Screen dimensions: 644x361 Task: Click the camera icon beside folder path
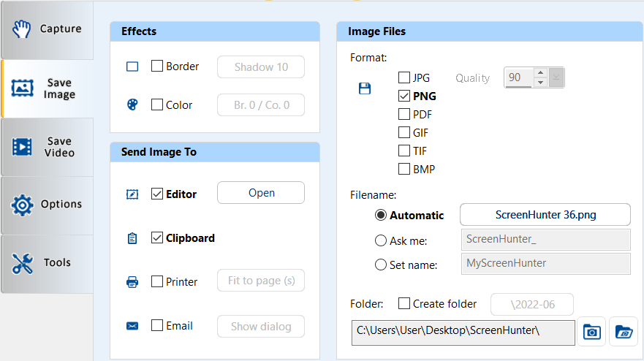coord(591,331)
